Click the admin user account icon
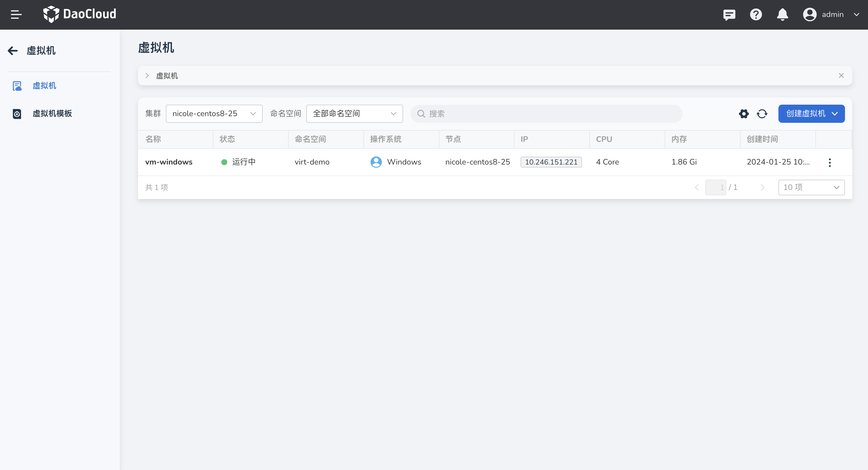This screenshot has width=868, height=470. pyautogui.click(x=810, y=15)
